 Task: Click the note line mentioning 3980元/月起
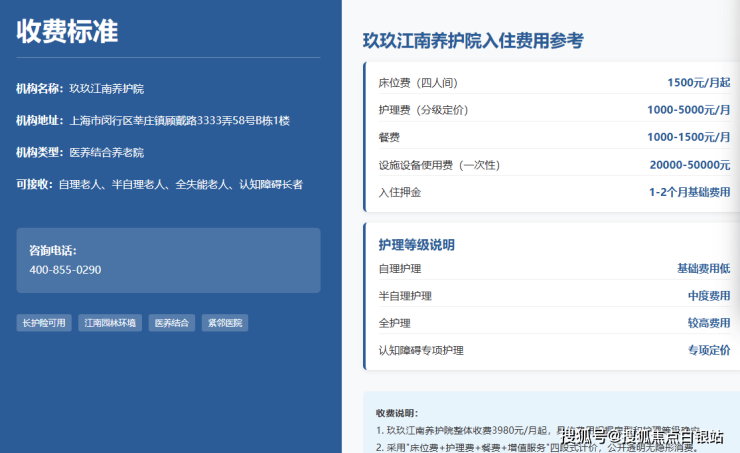tap(538, 430)
